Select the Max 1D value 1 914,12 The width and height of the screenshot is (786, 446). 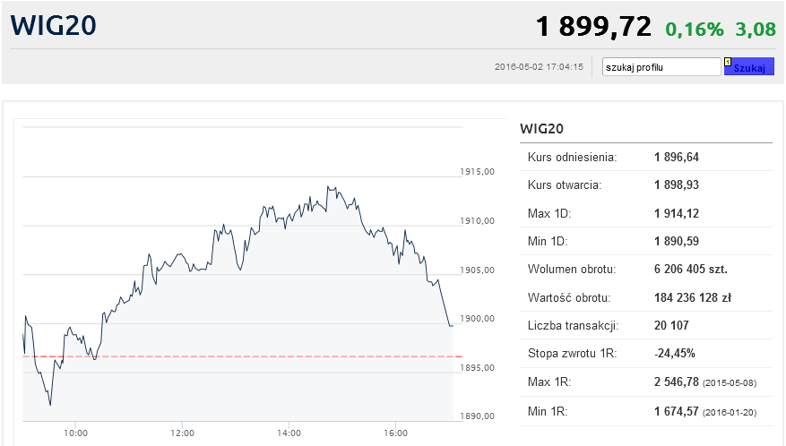click(676, 213)
